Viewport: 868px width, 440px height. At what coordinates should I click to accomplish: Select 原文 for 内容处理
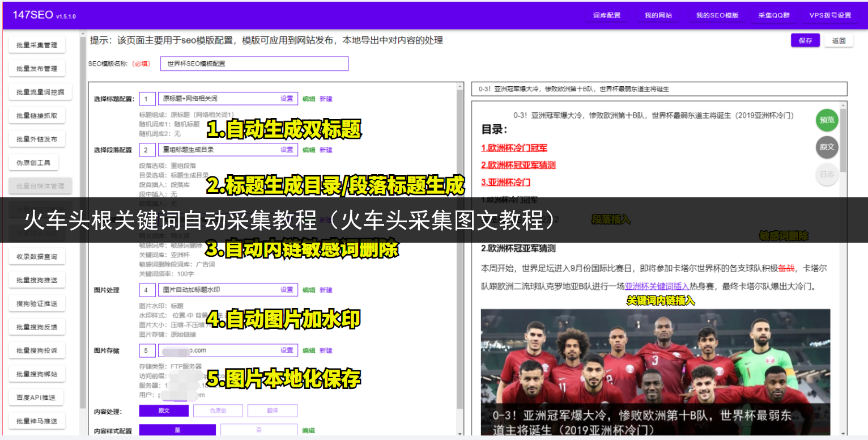pyautogui.click(x=164, y=411)
